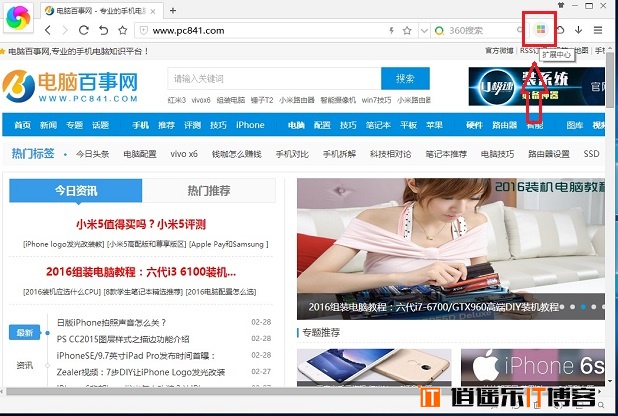Click the 官方微博 link
Viewport: 618px width, 416px height.
point(499,50)
